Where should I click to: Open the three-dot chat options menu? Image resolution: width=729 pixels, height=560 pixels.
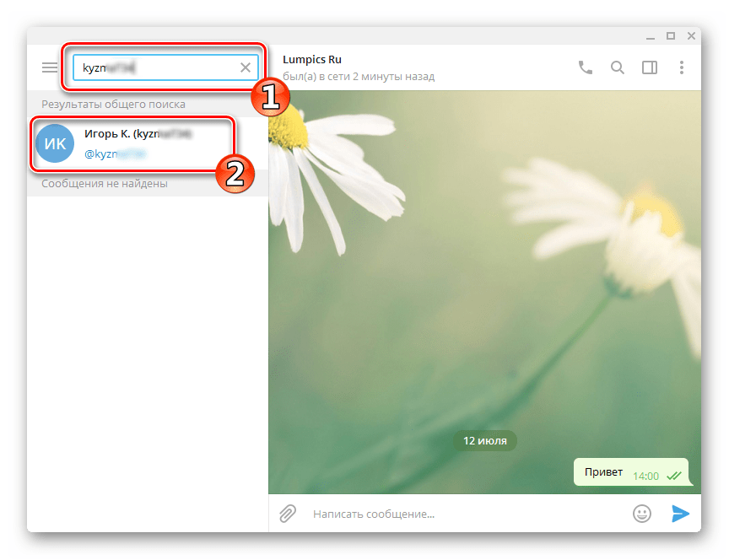682,67
